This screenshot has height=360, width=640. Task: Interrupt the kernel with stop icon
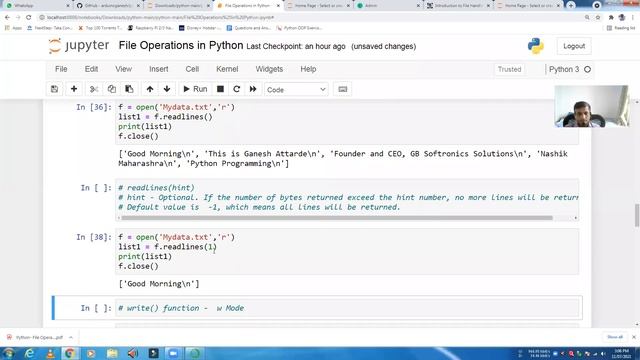point(220,89)
